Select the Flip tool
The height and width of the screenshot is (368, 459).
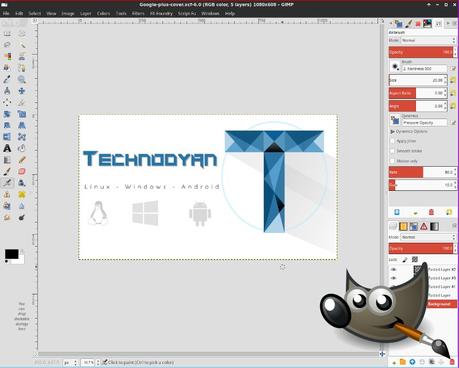[x=7, y=137]
